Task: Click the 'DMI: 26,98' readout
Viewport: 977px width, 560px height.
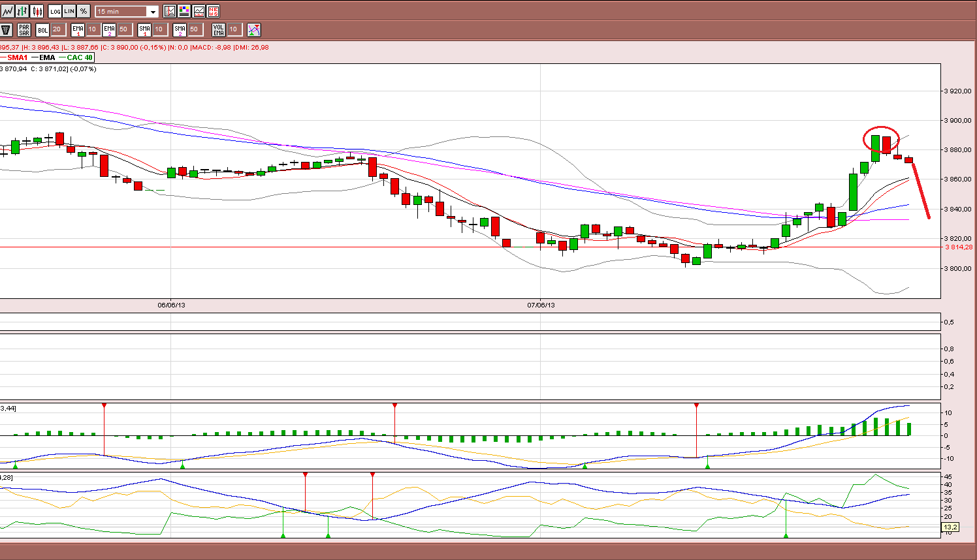Action: coord(251,47)
